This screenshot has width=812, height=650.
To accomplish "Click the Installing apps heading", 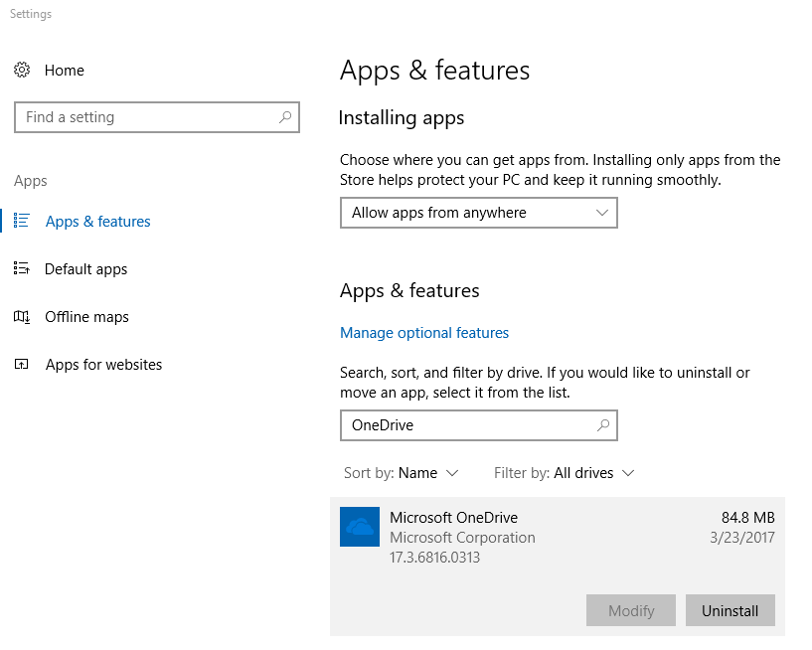I will pyautogui.click(x=402, y=118).
